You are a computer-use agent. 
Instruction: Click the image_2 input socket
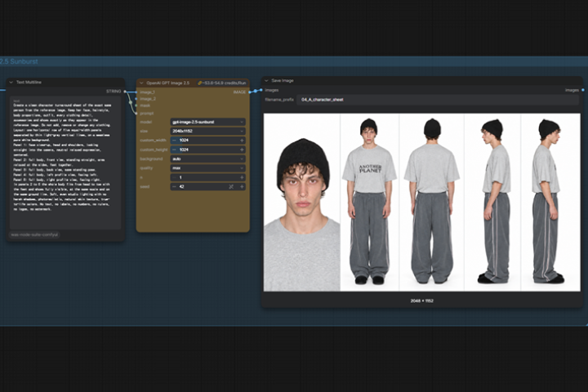pyautogui.click(x=136, y=99)
